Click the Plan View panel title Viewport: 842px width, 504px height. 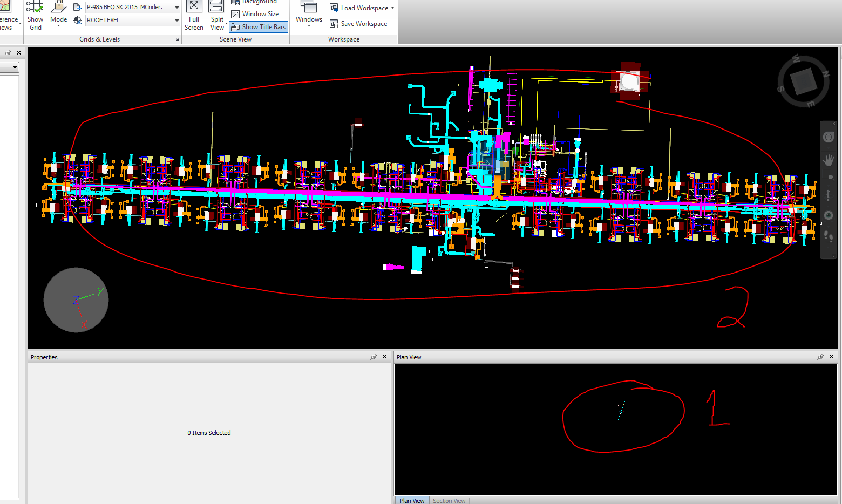tap(409, 357)
